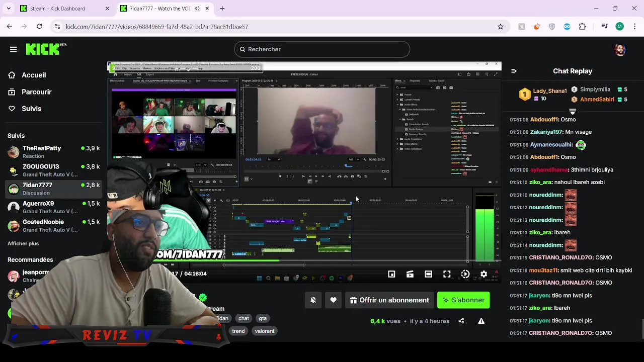Open GoatedNoobie followed channel
This screenshot has width=644, height=362.
(53, 225)
